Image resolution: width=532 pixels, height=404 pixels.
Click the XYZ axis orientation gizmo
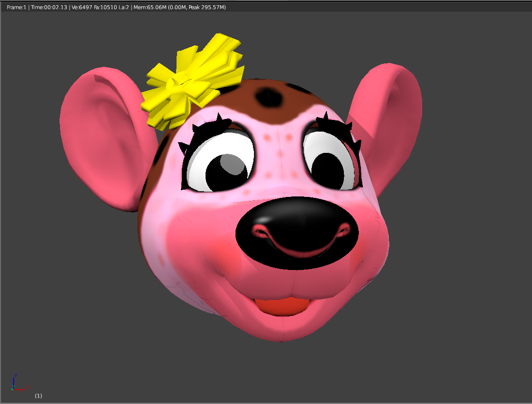pos(20,383)
